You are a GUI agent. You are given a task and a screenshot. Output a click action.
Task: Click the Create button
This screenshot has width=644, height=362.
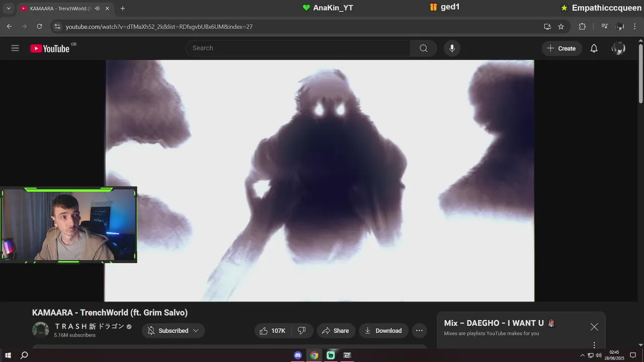pyautogui.click(x=561, y=48)
